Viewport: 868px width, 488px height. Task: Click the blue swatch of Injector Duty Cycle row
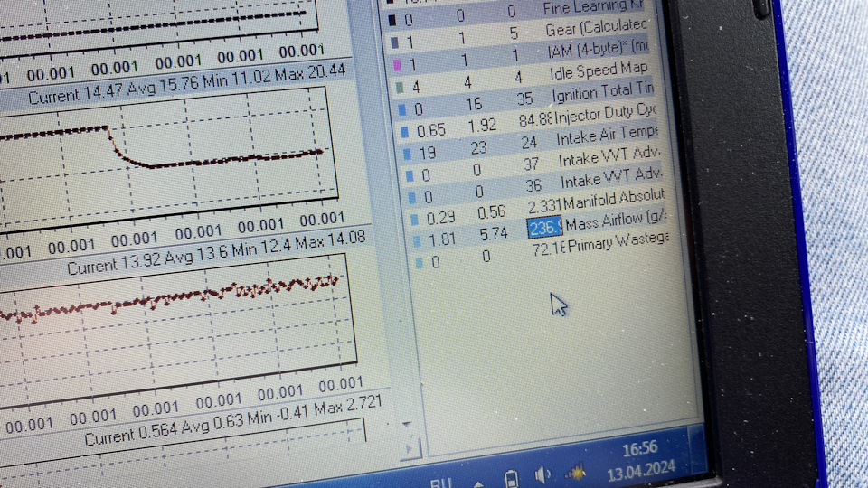[404, 132]
